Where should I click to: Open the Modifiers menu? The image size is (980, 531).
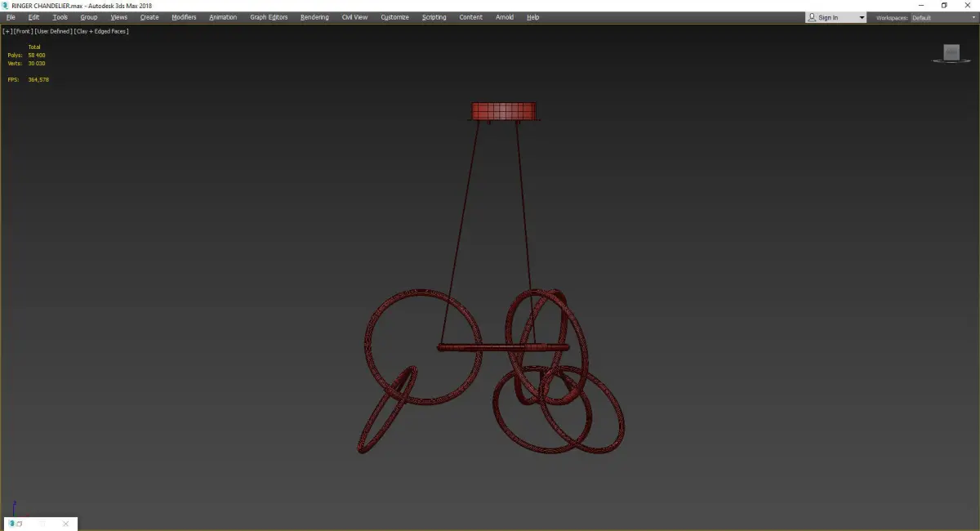click(x=184, y=17)
